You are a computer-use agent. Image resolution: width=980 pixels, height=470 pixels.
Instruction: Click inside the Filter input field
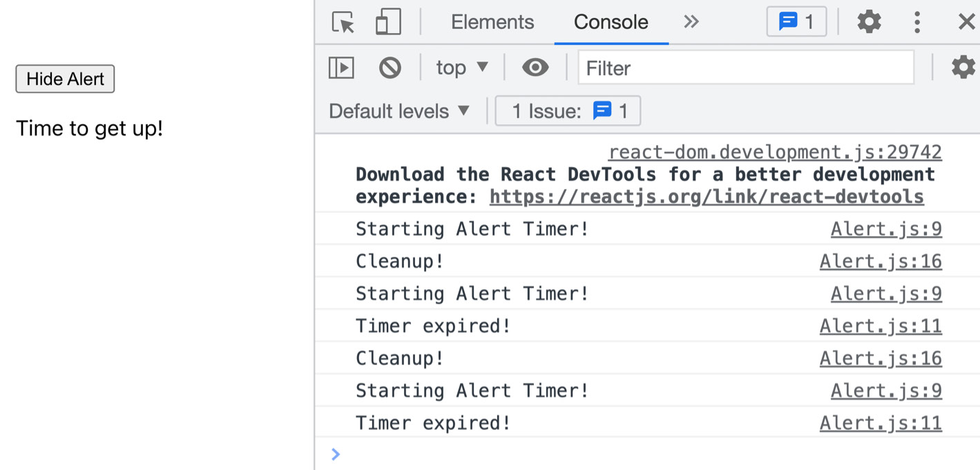(745, 67)
